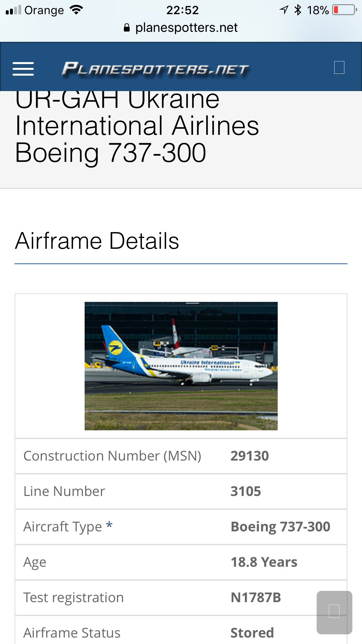The height and width of the screenshot is (644, 362).
Task: Tap the small square icon in blue header
Action: (339, 68)
